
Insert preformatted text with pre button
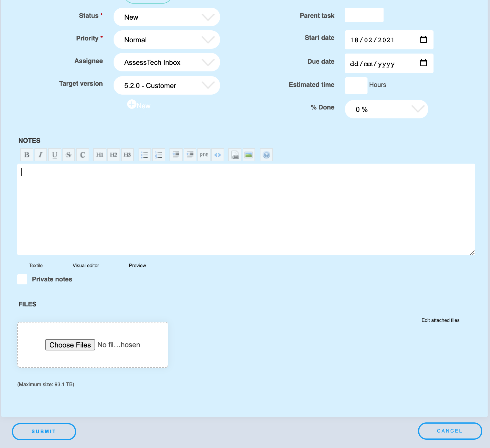(x=204, y=155)
